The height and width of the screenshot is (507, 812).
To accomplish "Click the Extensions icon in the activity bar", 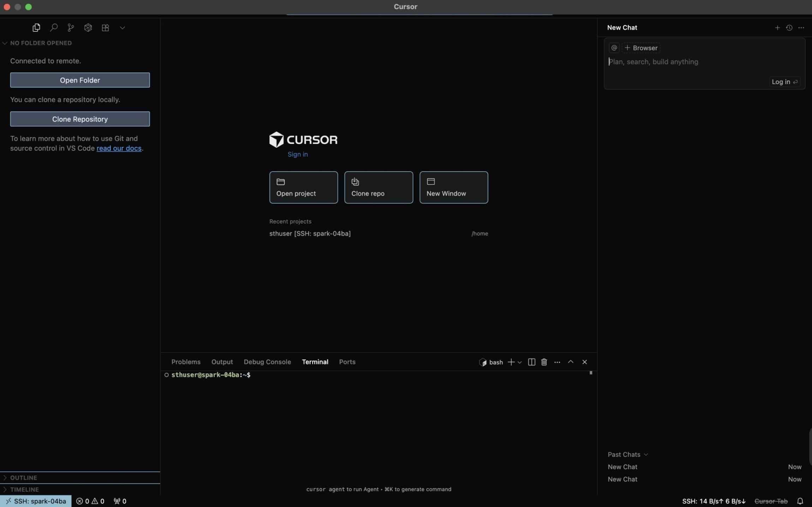I will click(x=105, y=28).
